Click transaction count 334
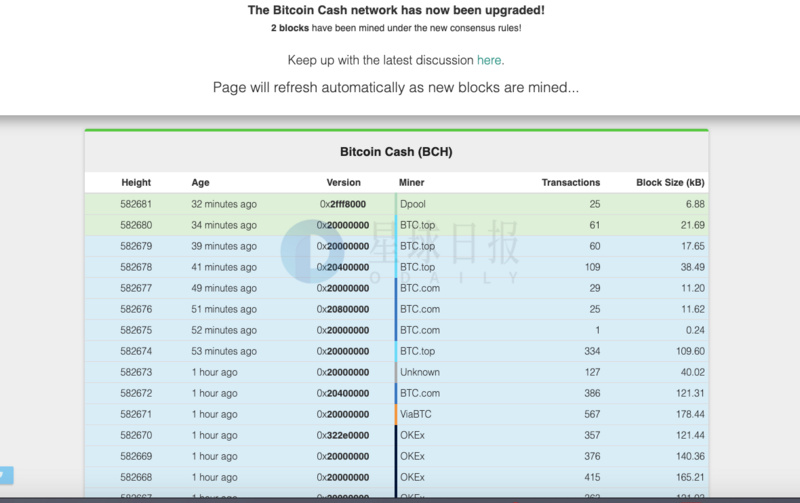The width and height of the screenshot is (800, 503). click(x=592, y=351)
